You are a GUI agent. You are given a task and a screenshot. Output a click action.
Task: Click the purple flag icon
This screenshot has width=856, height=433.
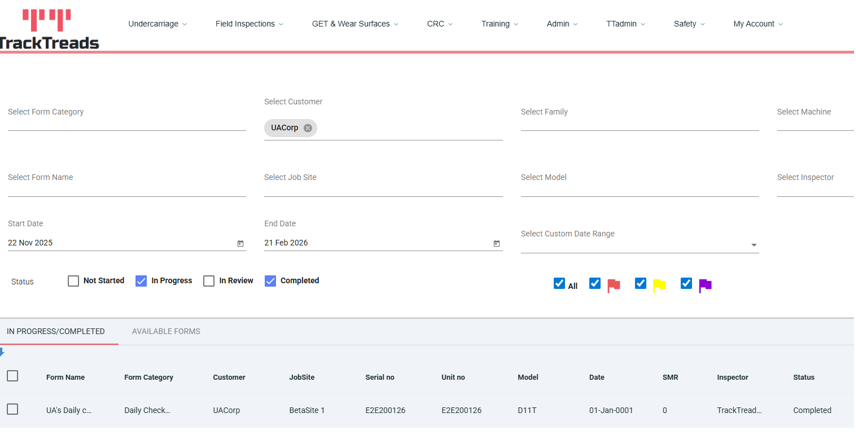click(705, 286)
